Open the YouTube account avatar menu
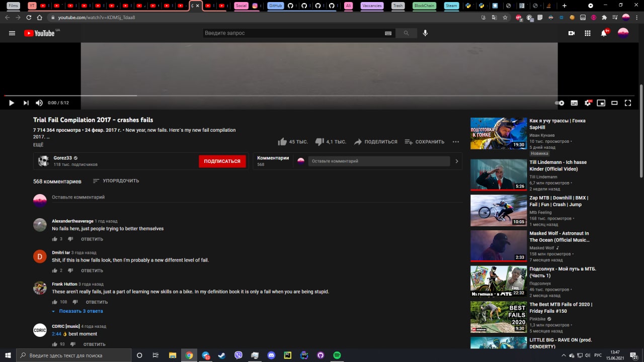Viewport: 644px width, 362px height. [x=623, y=33]
